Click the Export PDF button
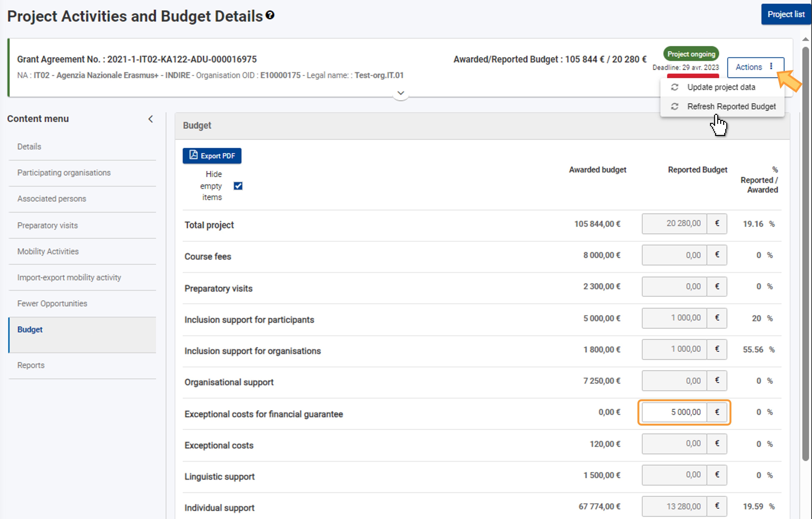This screenshot has width=812, height=519. click(x=212, y=156)
